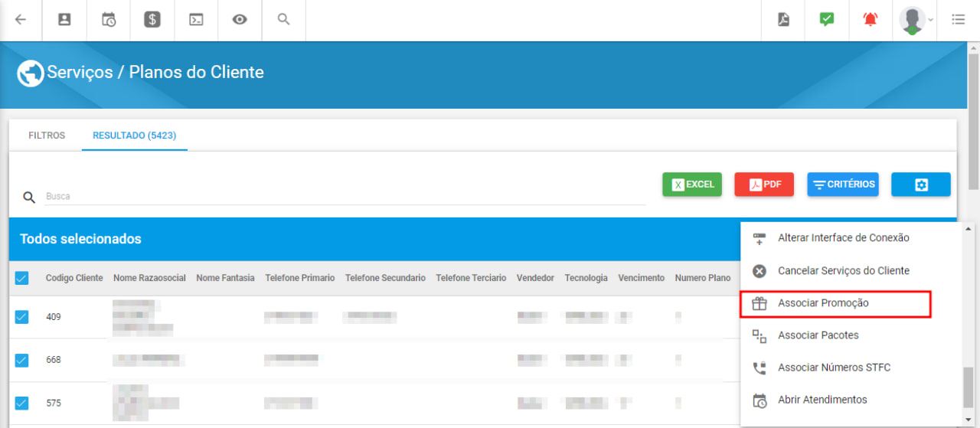
Task: Open the user avatar profile menu
Action: pyautogui.click(x=914, y=20)
